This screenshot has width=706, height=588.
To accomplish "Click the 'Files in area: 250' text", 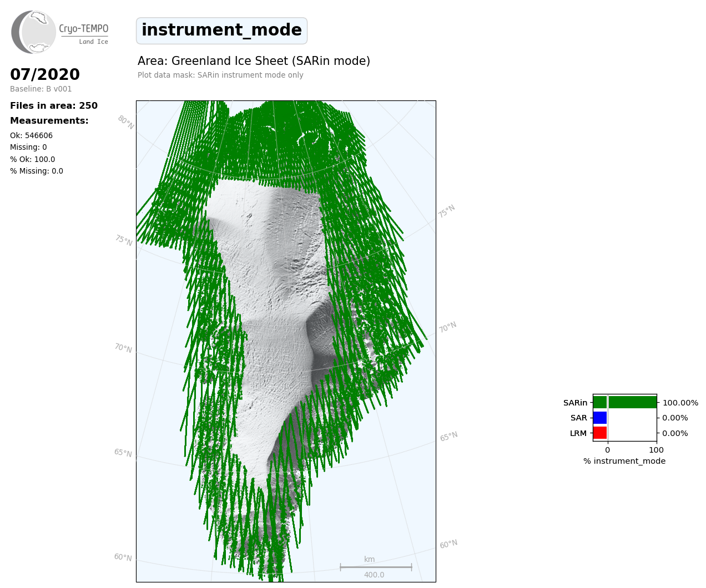I will click(54, 105).
